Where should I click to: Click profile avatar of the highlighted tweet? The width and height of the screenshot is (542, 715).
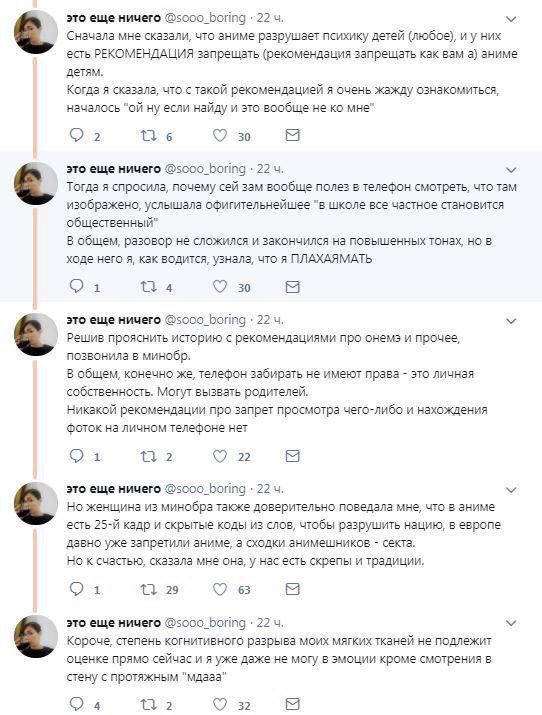pos(36,183)
